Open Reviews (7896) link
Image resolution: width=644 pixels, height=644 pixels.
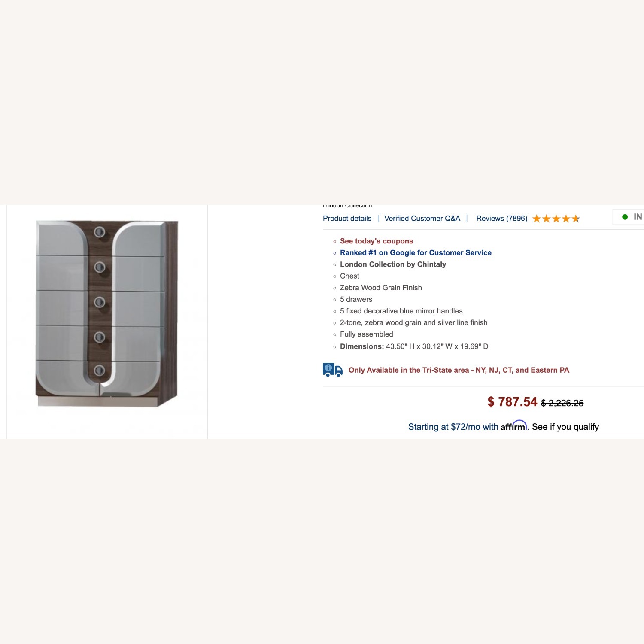click(501, 219)
